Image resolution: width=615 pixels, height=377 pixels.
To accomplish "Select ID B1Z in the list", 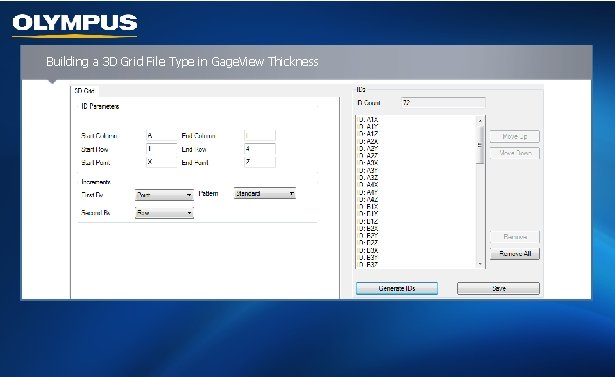I will tap(368, 221).
